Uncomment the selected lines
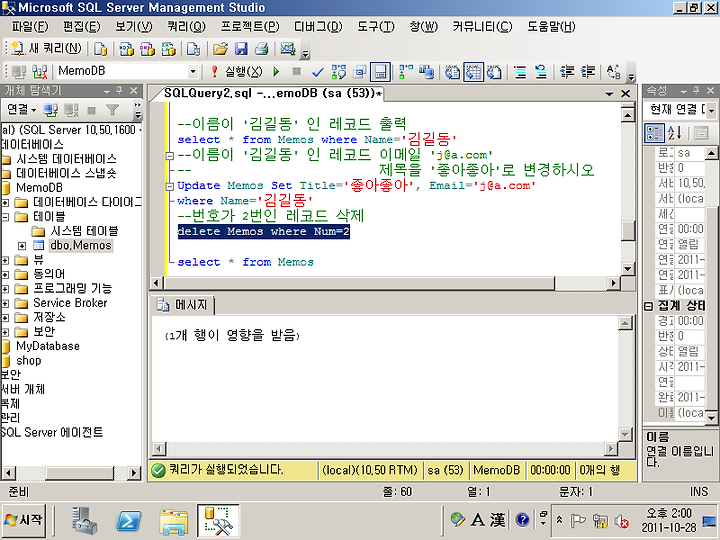The image size is (720, 540). [541, 72]
